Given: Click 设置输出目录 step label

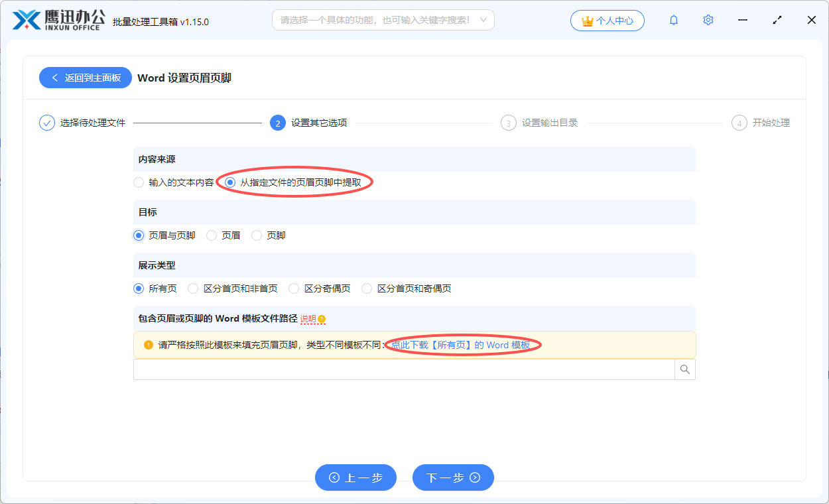Looking at the screenshot, I should click(550, 123).
